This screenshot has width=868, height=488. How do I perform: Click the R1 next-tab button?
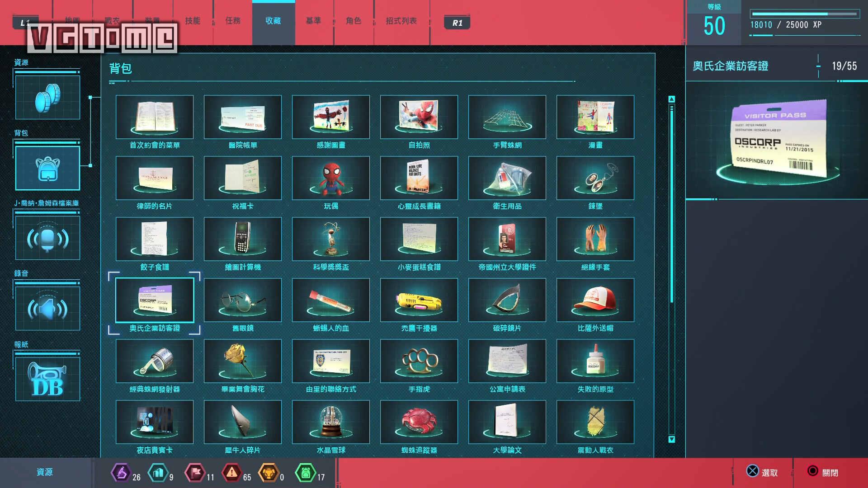click(457, 23)
